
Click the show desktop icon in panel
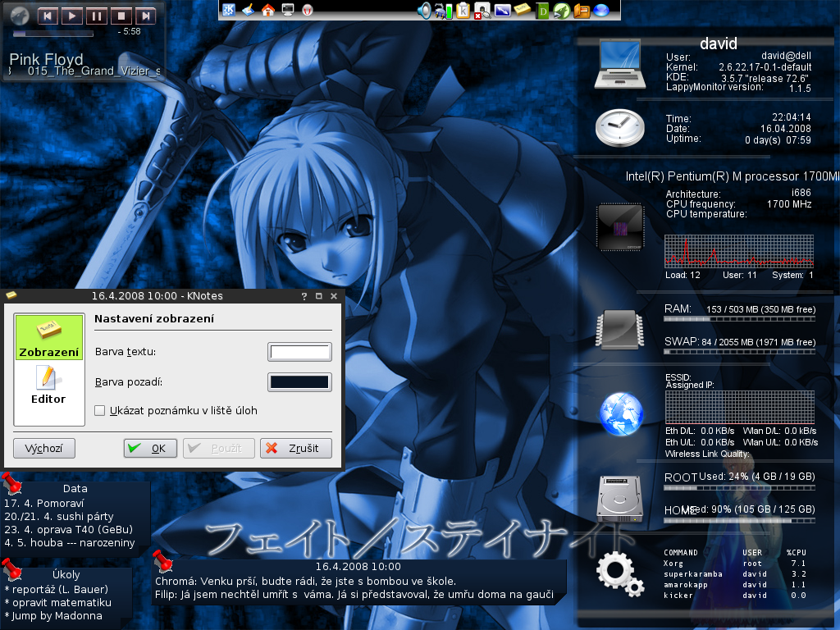(248, 10)
